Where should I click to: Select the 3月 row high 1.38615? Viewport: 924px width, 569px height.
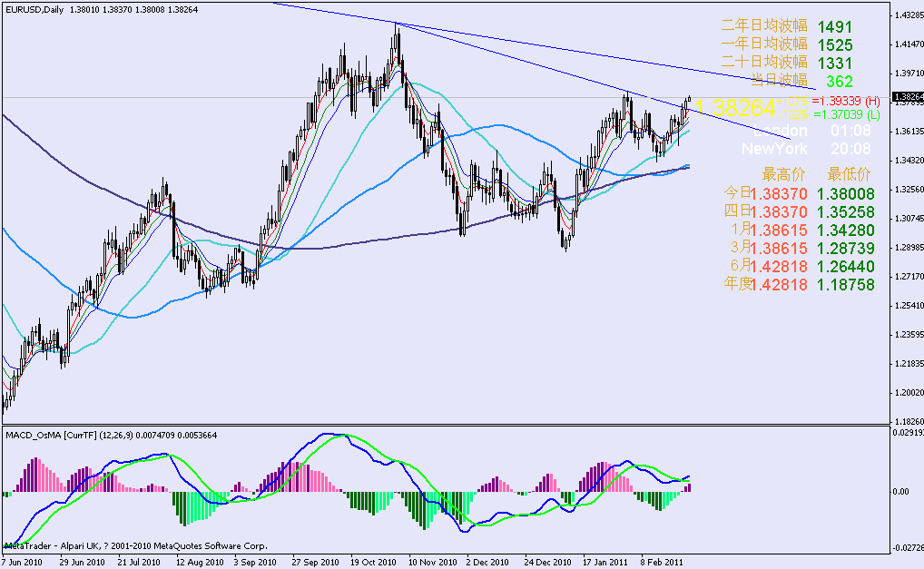779,249
